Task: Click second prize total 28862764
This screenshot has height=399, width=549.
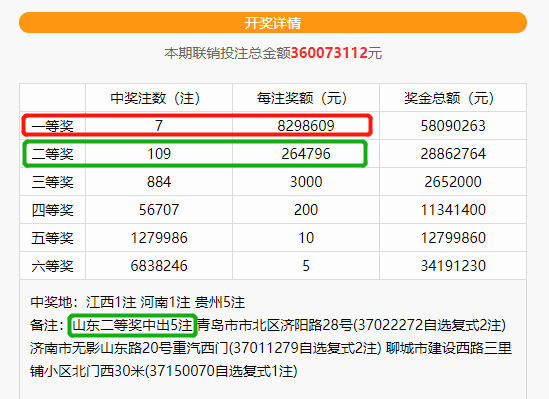Action: (453, 154)
